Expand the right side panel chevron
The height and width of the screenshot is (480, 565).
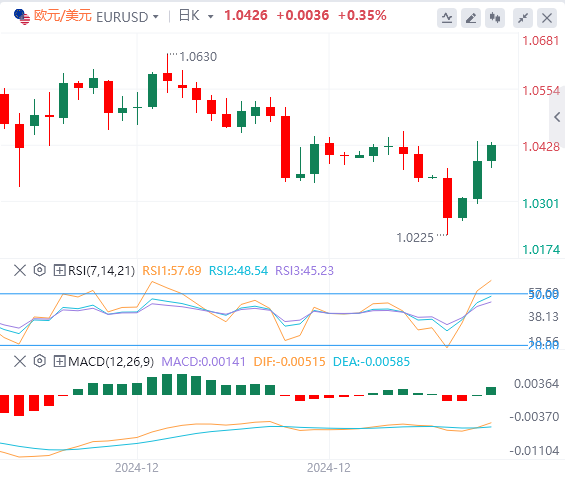(x=557, y=117)
